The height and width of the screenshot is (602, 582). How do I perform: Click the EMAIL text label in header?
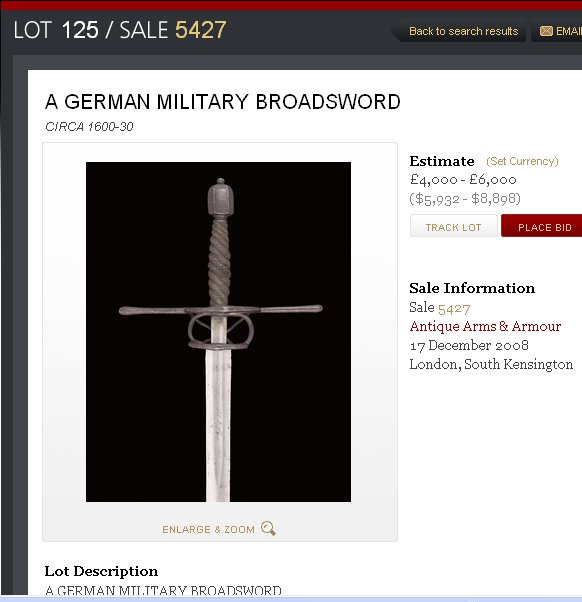point(569,31)
